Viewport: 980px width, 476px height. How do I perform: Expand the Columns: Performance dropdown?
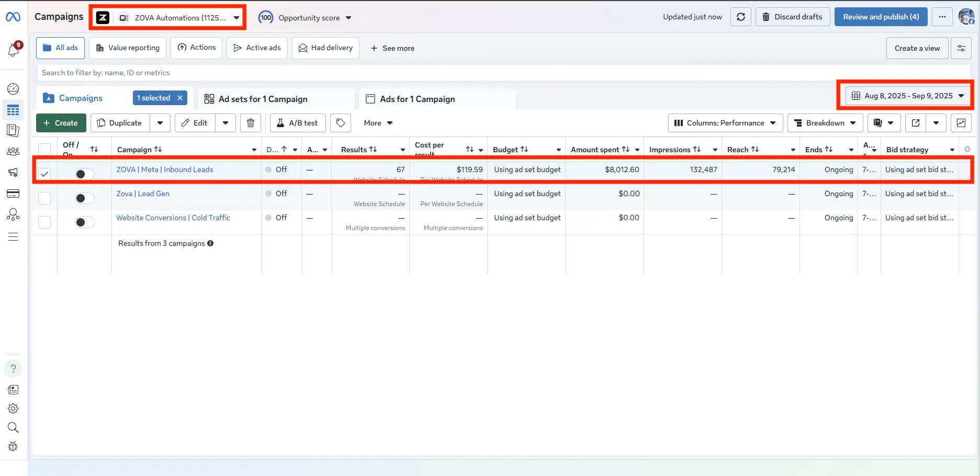point(725,123)
